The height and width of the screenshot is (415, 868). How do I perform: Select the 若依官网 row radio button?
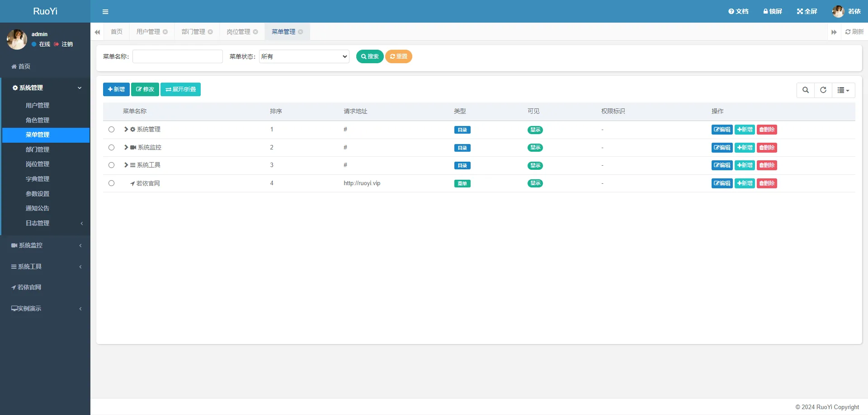(111, 183)
